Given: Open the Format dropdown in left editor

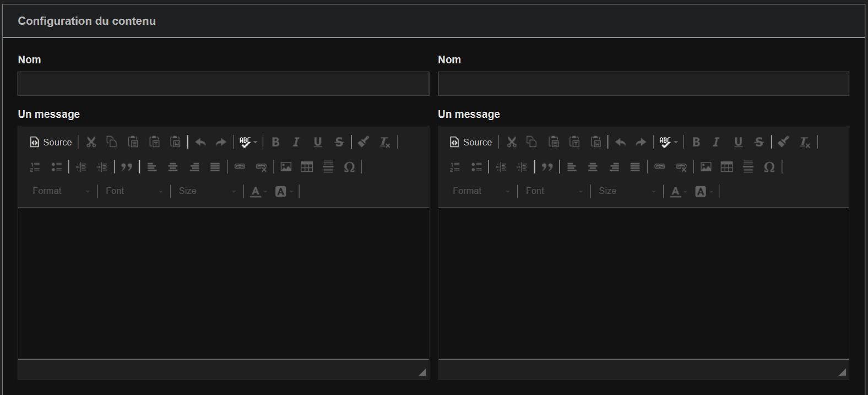Looking at the screenshot, I should point(61,191).
